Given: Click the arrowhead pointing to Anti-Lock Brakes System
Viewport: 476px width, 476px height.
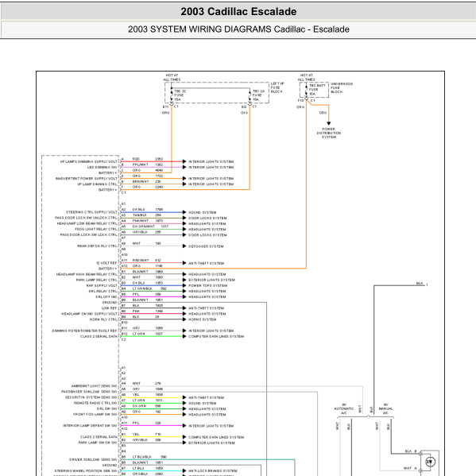Looking at the screenshot, I should coord(184,470).
